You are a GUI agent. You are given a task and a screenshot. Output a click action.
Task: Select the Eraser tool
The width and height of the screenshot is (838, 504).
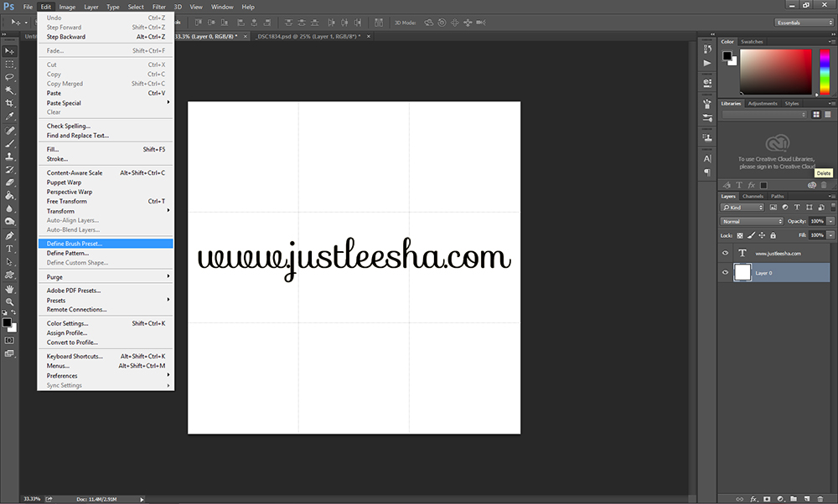tap(9, 183)
